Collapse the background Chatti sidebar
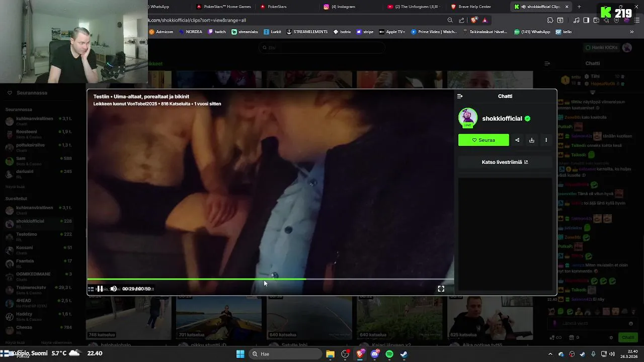The height and width of the screenshot is (362, 644). click(547, 63)
